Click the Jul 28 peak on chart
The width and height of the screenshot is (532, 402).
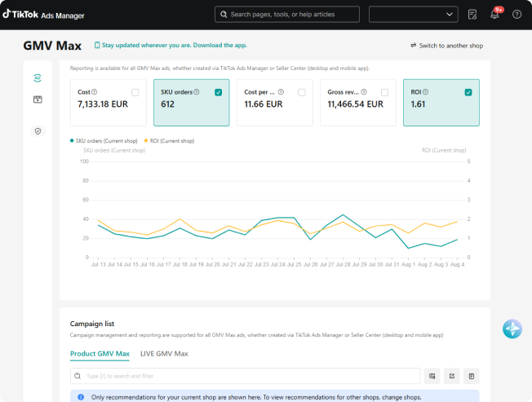[x=343, y=215]
